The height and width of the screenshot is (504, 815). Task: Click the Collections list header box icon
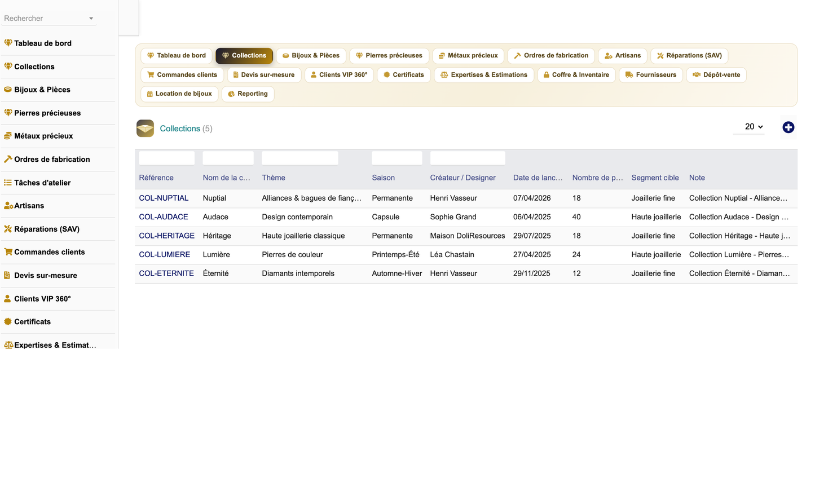coord(145,128)
